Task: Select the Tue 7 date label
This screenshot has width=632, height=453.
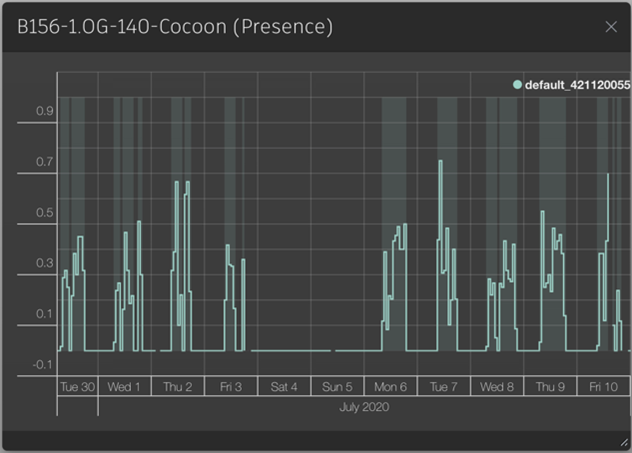Action: click(x=443, y=387)
